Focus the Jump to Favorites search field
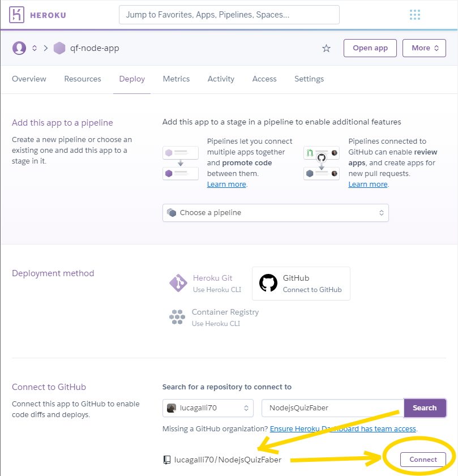Image resolution: width=458 pixels, height=476 pixels. (x=229, y=15)
